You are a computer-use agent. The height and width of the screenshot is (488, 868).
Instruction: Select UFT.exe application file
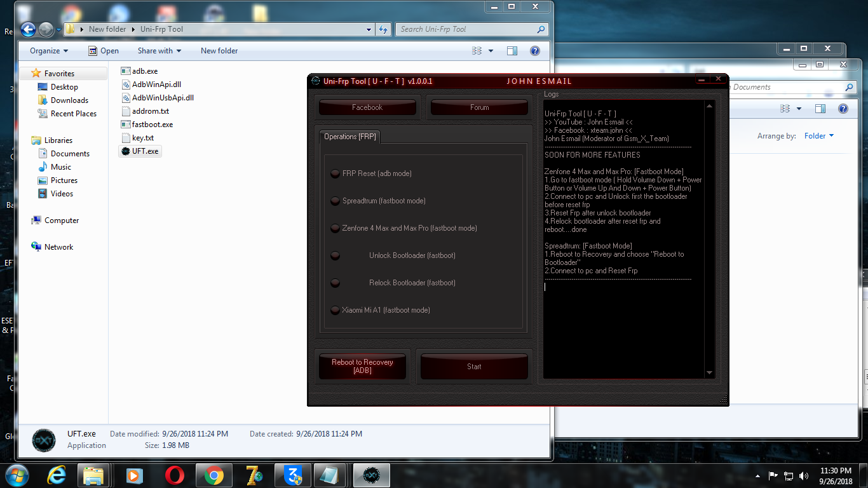[x=140, y=151]
